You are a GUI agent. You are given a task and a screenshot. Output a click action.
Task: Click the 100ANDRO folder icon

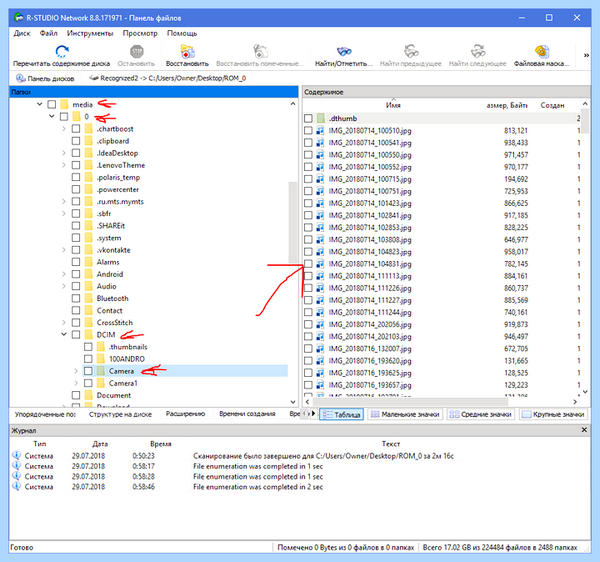pyautogui.click(x=101, y=359)
